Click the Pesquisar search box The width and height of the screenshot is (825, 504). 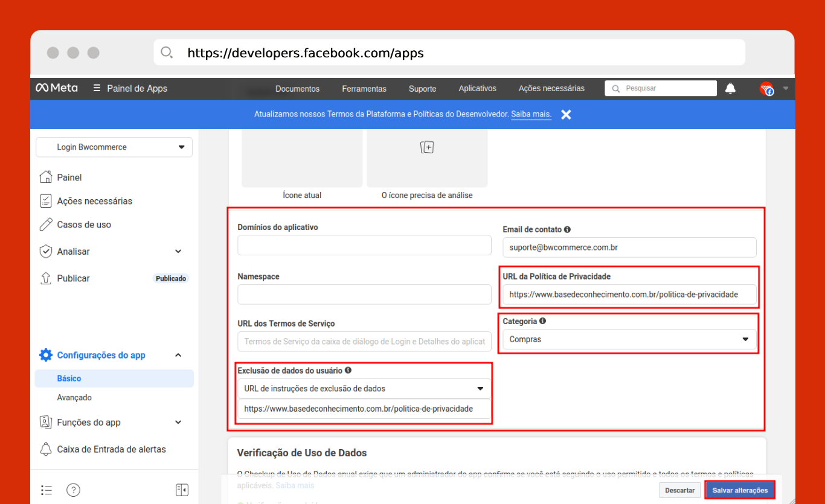coord(661,88)
